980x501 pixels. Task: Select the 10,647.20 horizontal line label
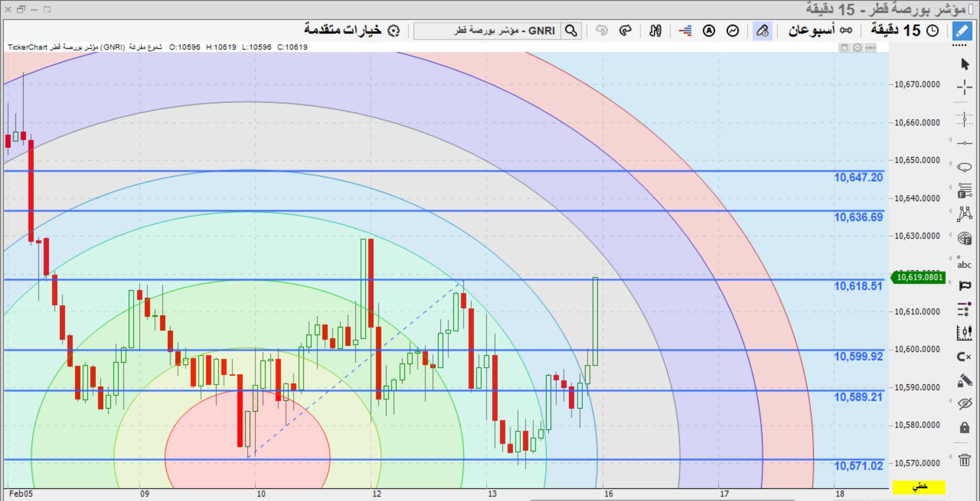[858, 178]
